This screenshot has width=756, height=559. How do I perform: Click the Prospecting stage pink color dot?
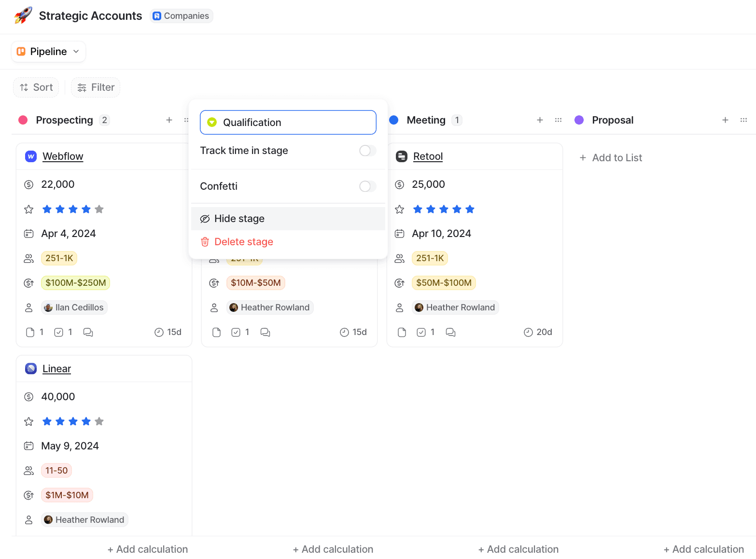tap(23, 120)
